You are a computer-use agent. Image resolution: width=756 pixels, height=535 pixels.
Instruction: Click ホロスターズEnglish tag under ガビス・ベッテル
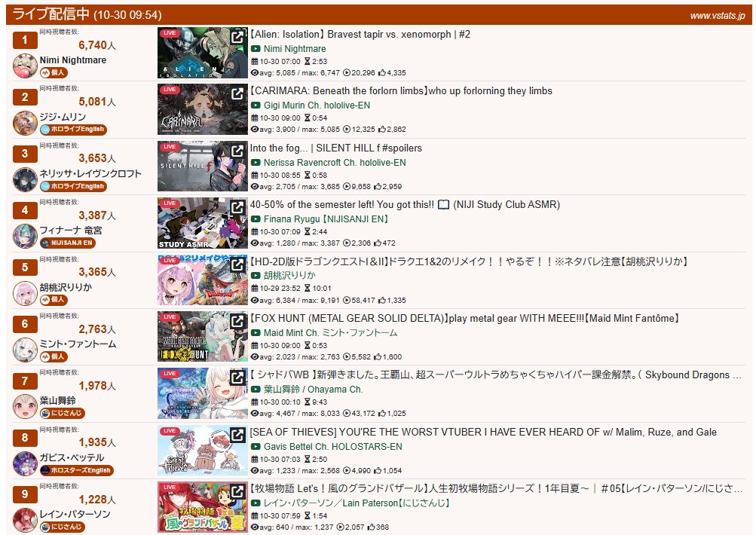click(x=76, y=470)
